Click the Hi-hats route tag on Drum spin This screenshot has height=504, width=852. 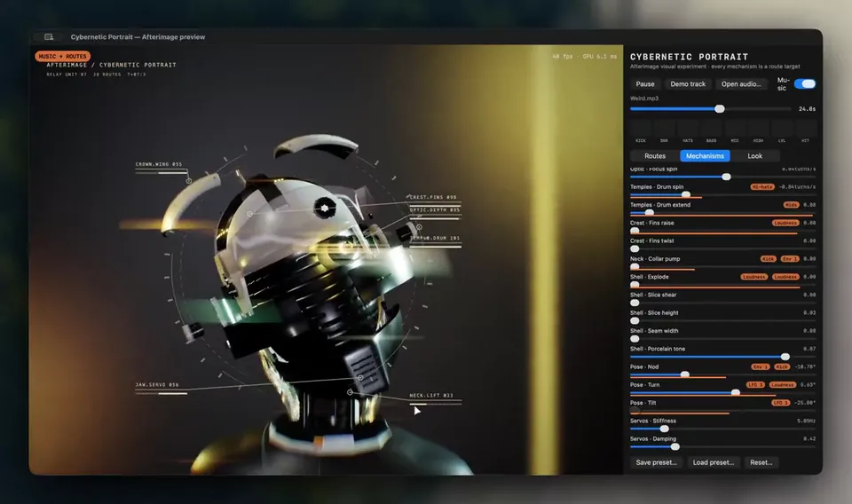click(762, 187)
